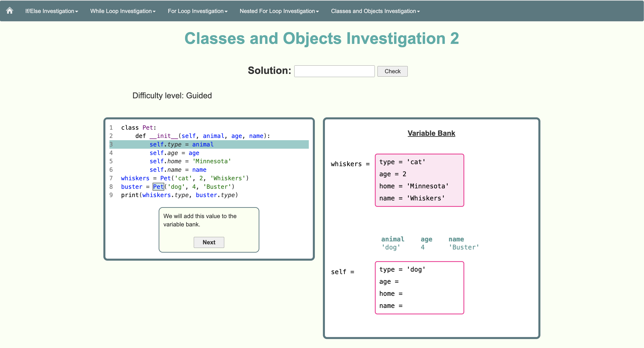Click highlighted line 3 self.type code
Image resolution: width=644 pixels, height=348 pixels.
coord(181,144)
